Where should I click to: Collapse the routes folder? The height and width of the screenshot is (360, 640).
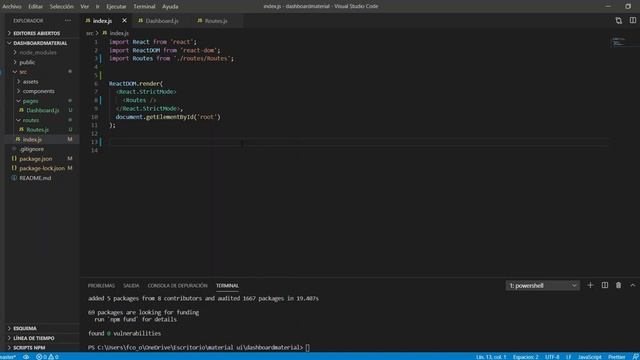31,120
